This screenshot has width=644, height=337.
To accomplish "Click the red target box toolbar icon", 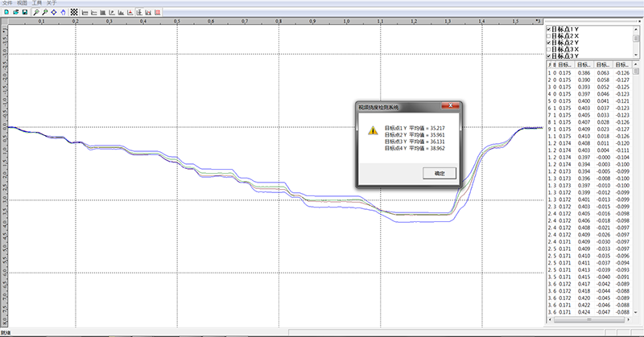I will pos(157,12).
